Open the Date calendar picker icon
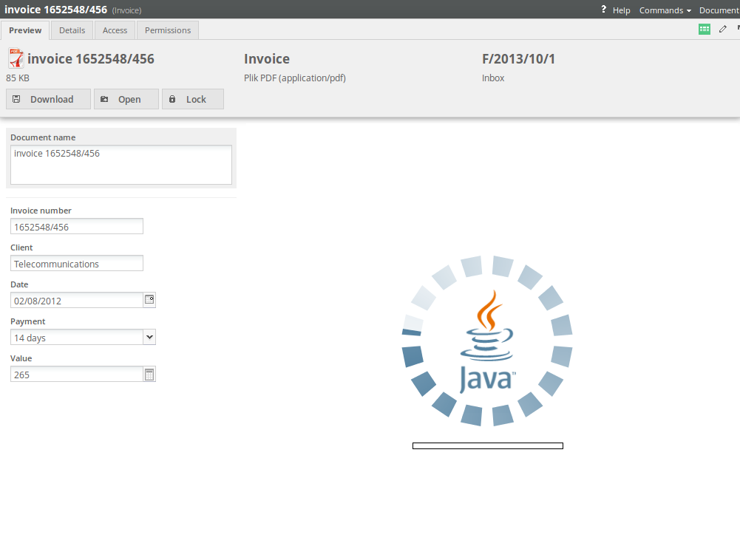This screenshot has height=560, width=740. (149, 300)
